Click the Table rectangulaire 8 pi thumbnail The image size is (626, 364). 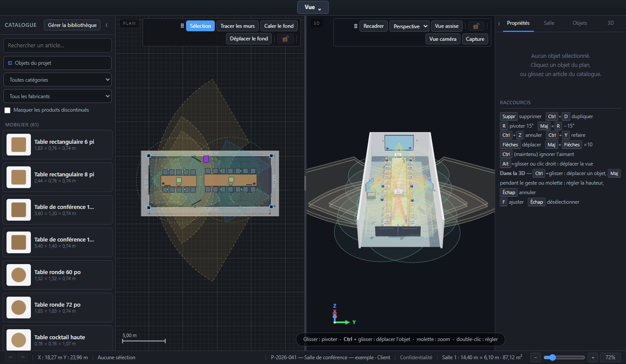[19, 177]
